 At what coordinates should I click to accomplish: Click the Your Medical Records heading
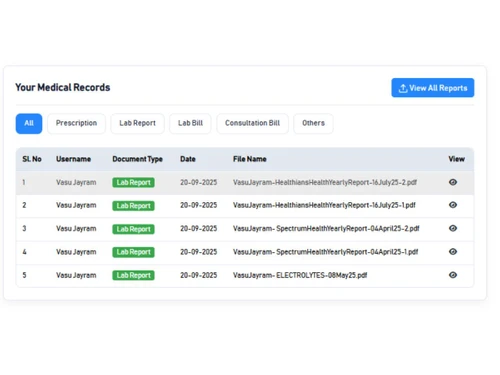(x=63, y=87)
